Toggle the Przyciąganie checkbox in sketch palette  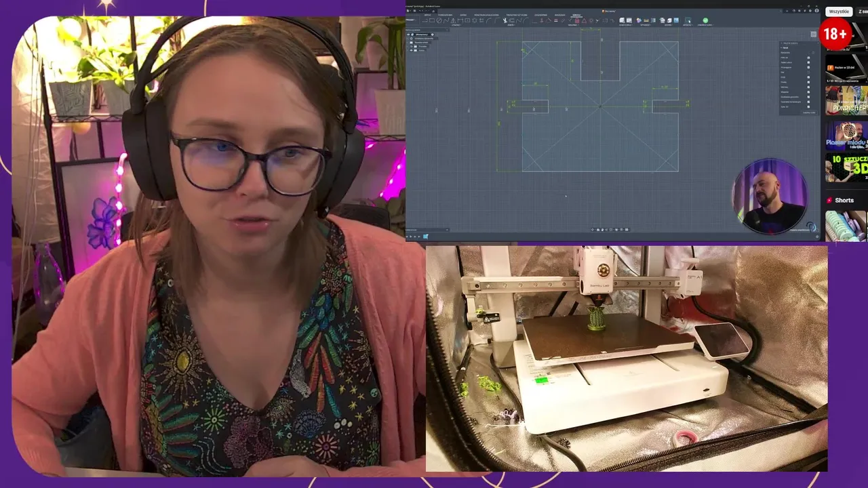pyautogui.click(x=808, y=67)
